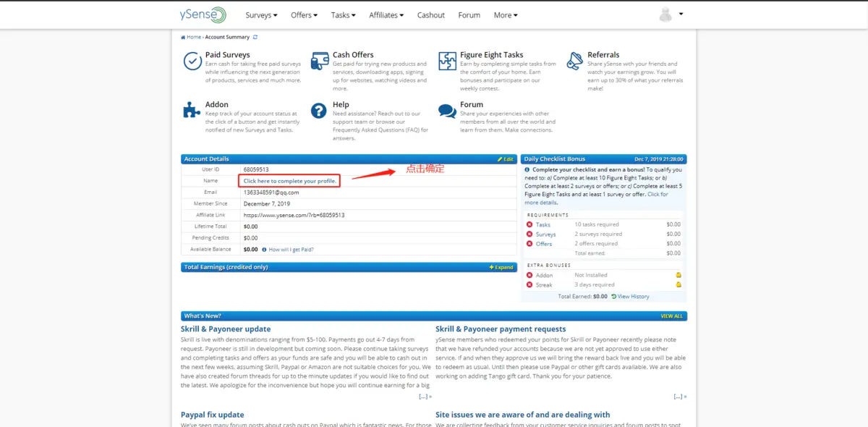This screenshot has height=427, width=868.
Task: Open Streak extra bonus link
Action: pos(544,285)
